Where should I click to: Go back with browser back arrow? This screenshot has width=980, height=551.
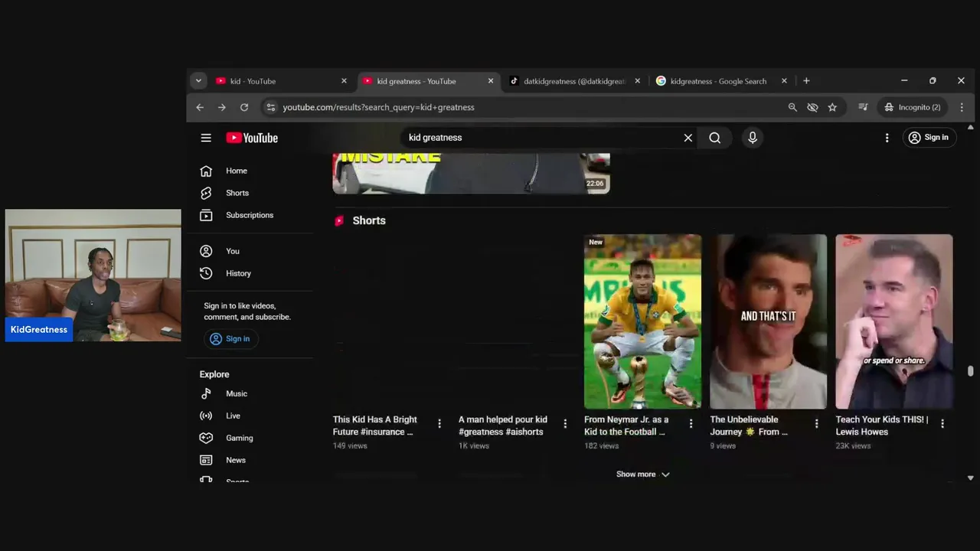pos(200,108)
